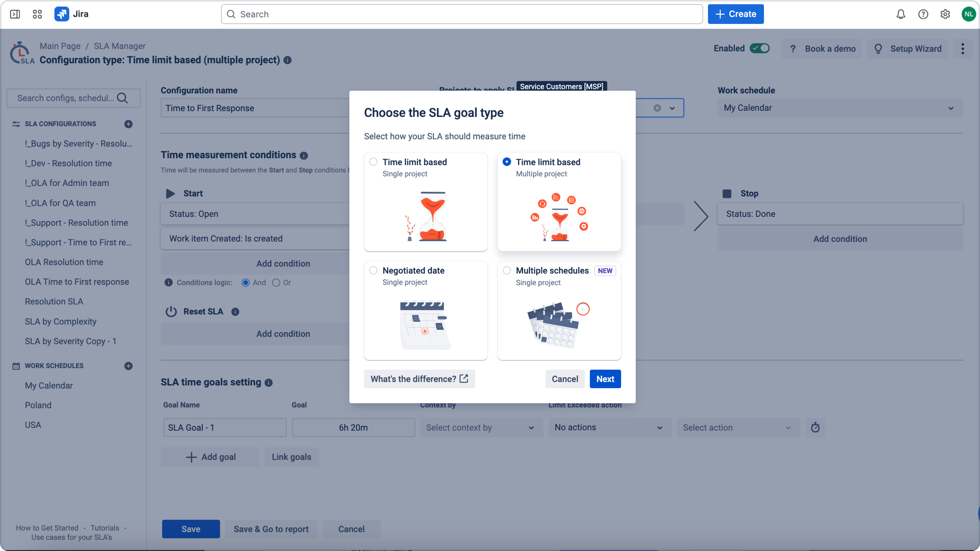Open the notifications bell icon
Screen dimensions: 980x551
pos(901,14)
